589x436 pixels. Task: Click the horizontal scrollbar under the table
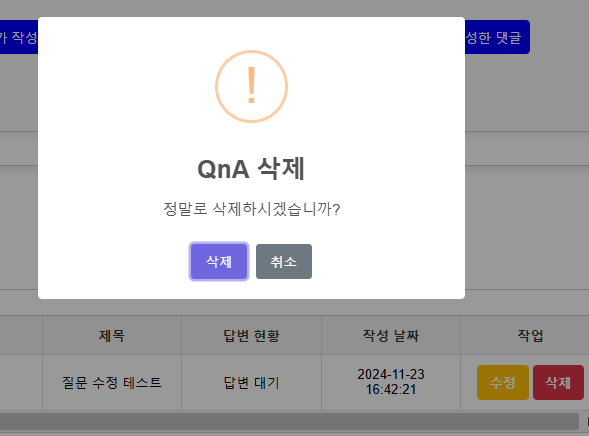coord(289,421)
